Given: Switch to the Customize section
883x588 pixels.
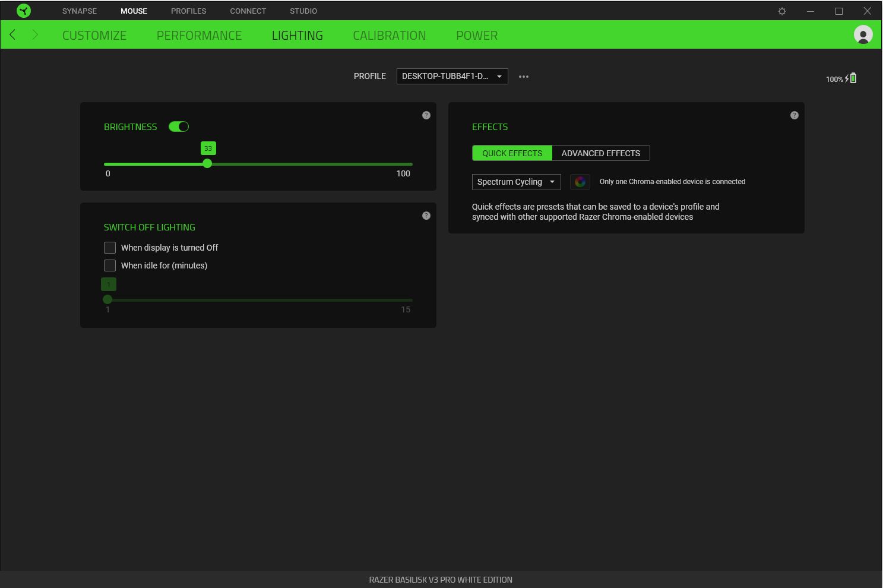Looking at the screenshot, I should (x=94, y=36).
